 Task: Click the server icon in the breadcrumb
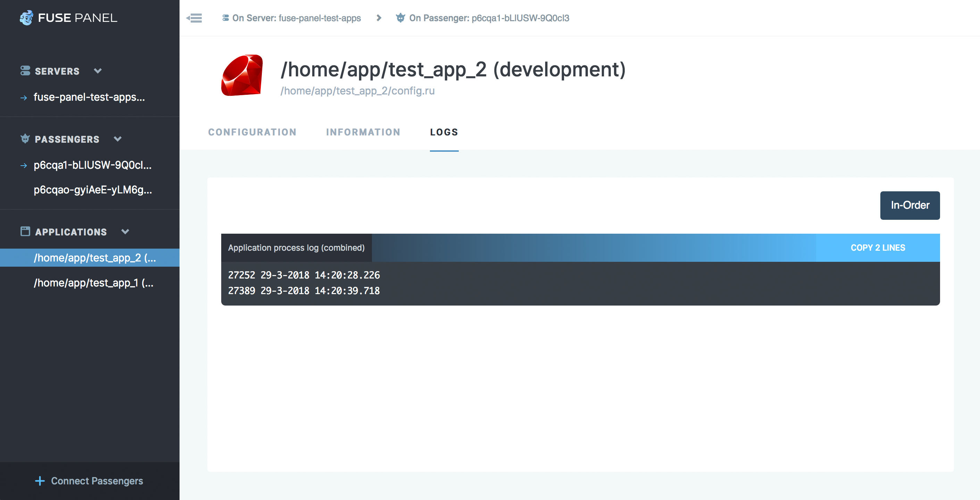226,18
